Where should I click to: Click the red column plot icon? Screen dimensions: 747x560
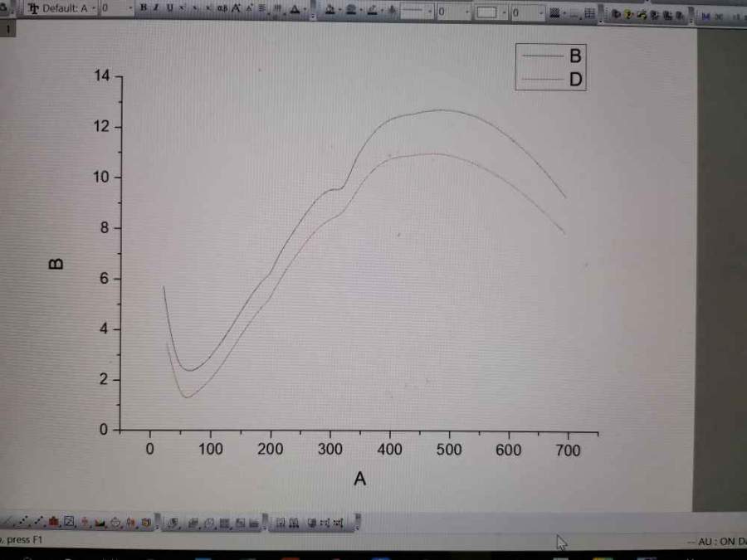53,523
